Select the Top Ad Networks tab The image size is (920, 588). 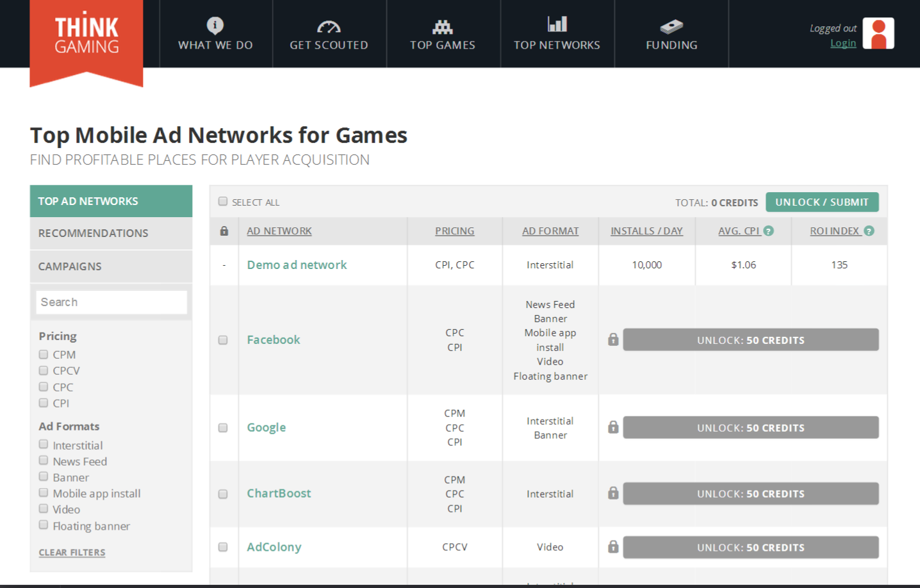[x=111, y=201]
